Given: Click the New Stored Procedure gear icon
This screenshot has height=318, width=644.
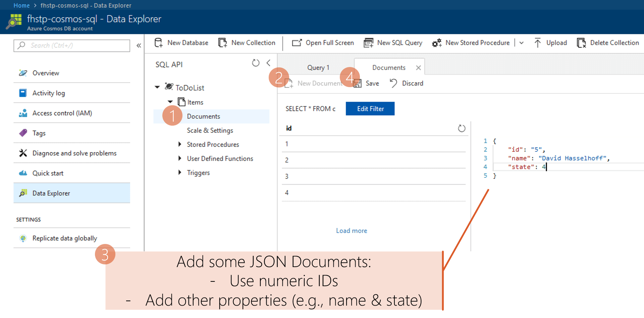Looking at the screenshot, I should point(437,43).
